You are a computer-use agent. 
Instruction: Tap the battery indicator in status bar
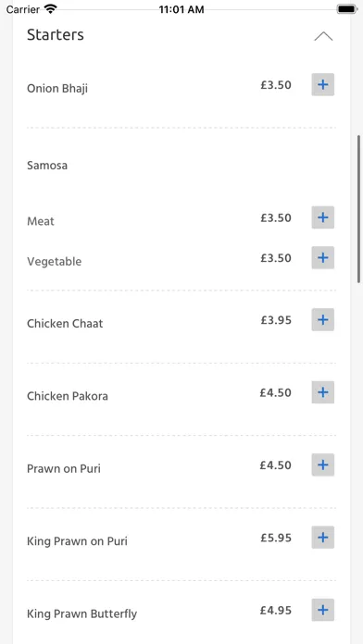coord(346,9)
